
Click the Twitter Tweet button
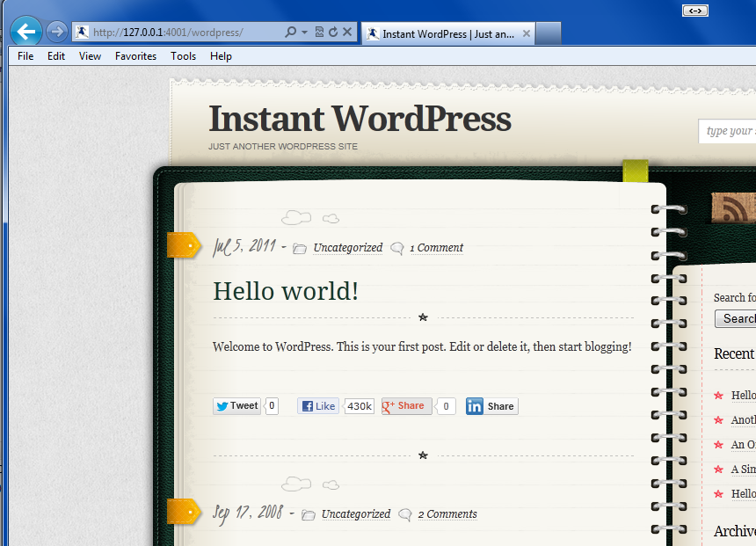[236, 406]
